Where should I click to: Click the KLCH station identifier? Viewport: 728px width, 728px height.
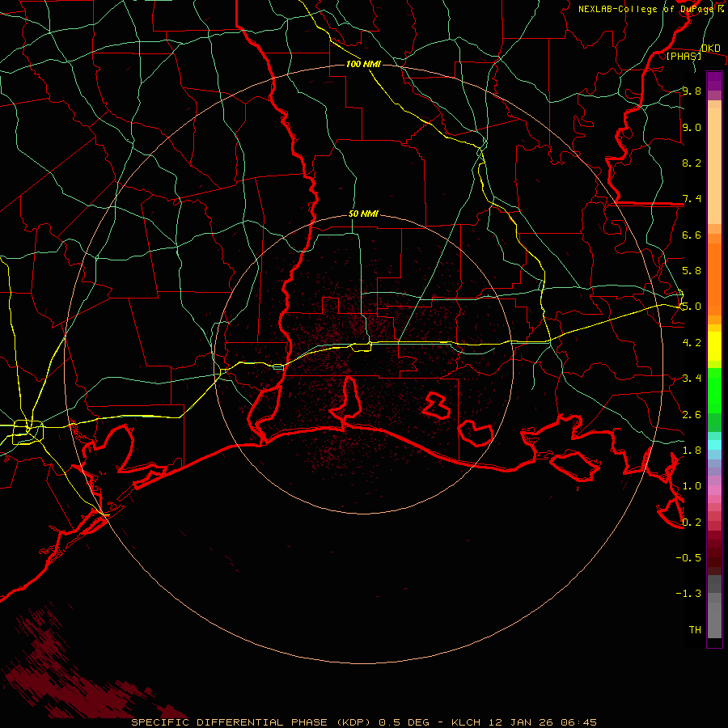pyautogui.click(x=466, y=722)
